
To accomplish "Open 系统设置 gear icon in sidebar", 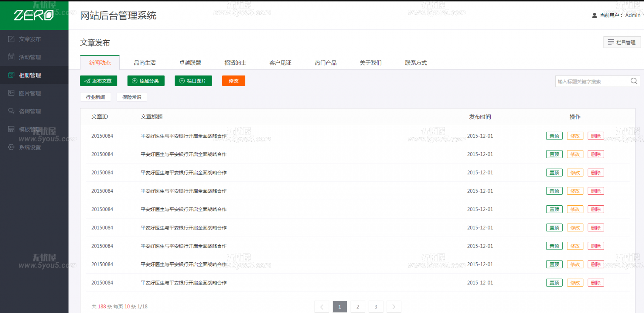I will coord(11,147).
